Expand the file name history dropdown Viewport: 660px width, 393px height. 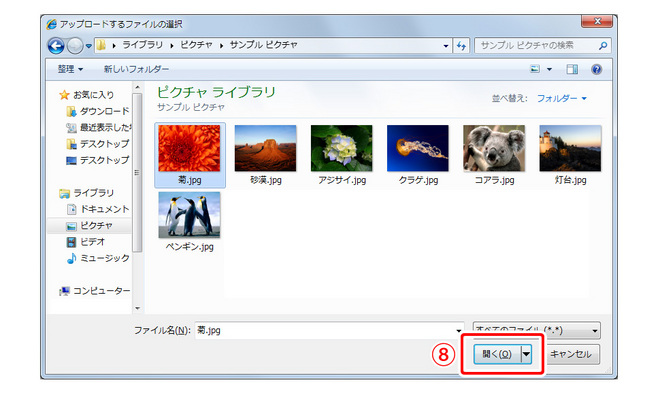459,331
